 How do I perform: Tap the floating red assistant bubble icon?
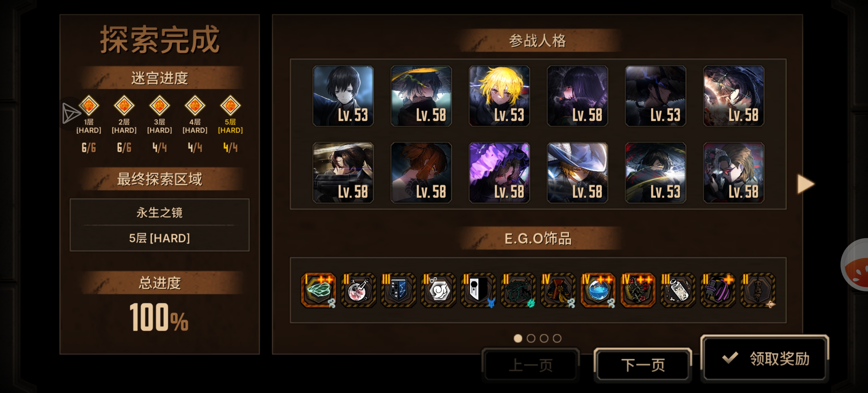click(x=856, y=265)
